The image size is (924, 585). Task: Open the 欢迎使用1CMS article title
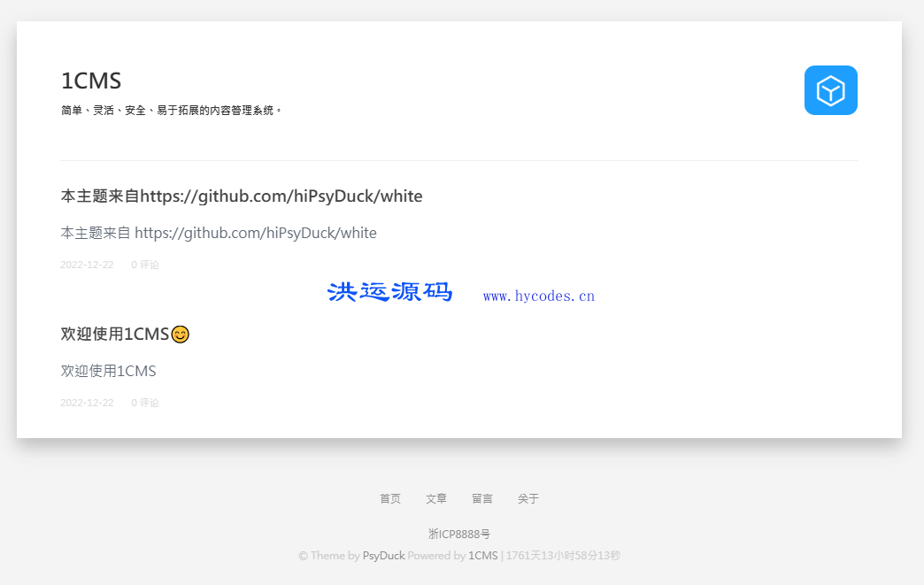116,334
